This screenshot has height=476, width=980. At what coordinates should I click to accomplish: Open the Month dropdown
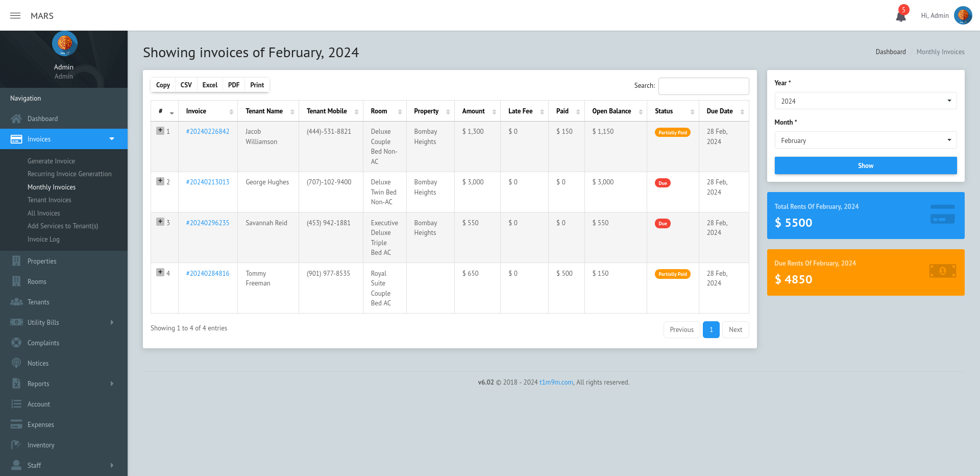865,140
